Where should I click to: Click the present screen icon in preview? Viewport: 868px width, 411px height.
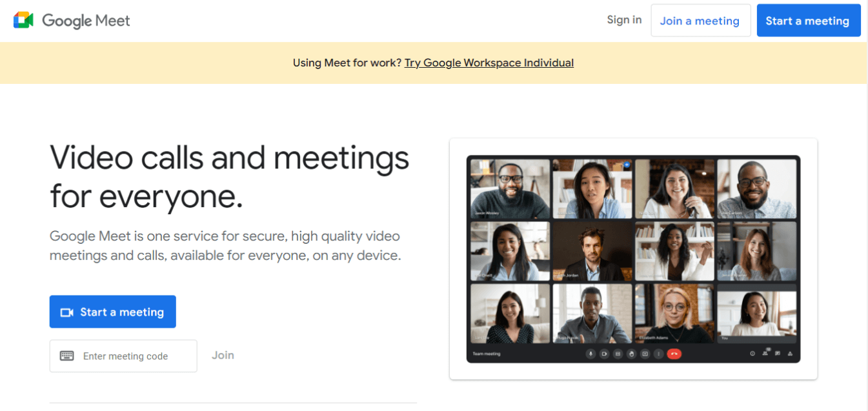point(645,354)
